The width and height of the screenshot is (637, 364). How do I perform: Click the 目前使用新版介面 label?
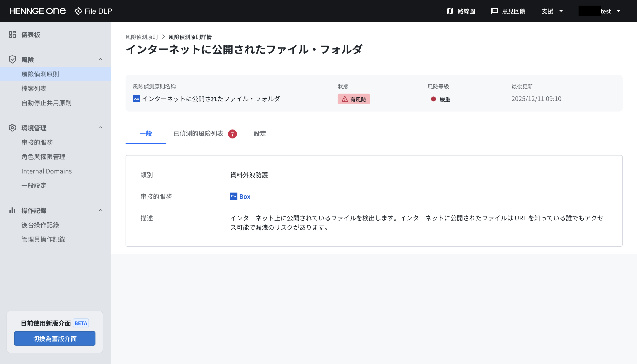46,323
